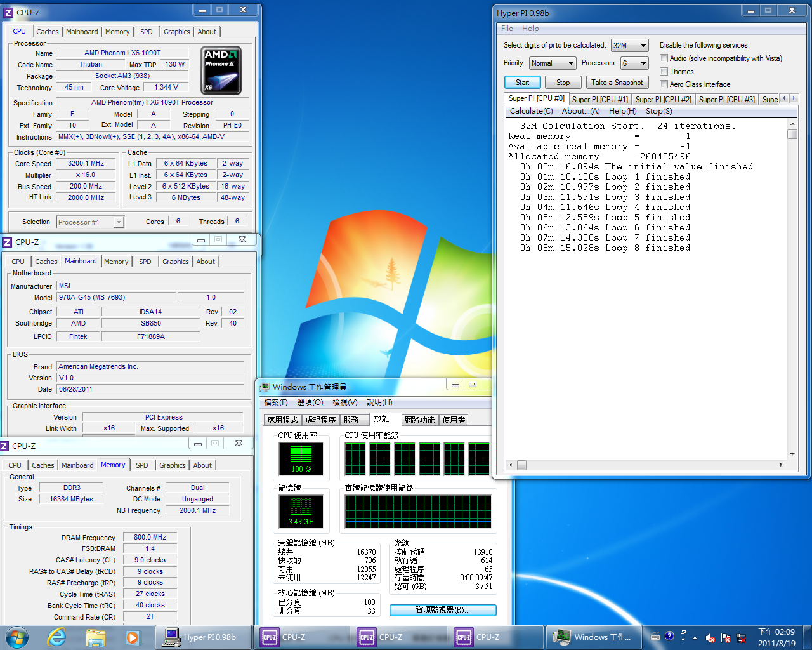Viewport: 812px width, 650px height.
Task: Open About tab in top CPU-Z window
Action: click(x=207, y=32)
